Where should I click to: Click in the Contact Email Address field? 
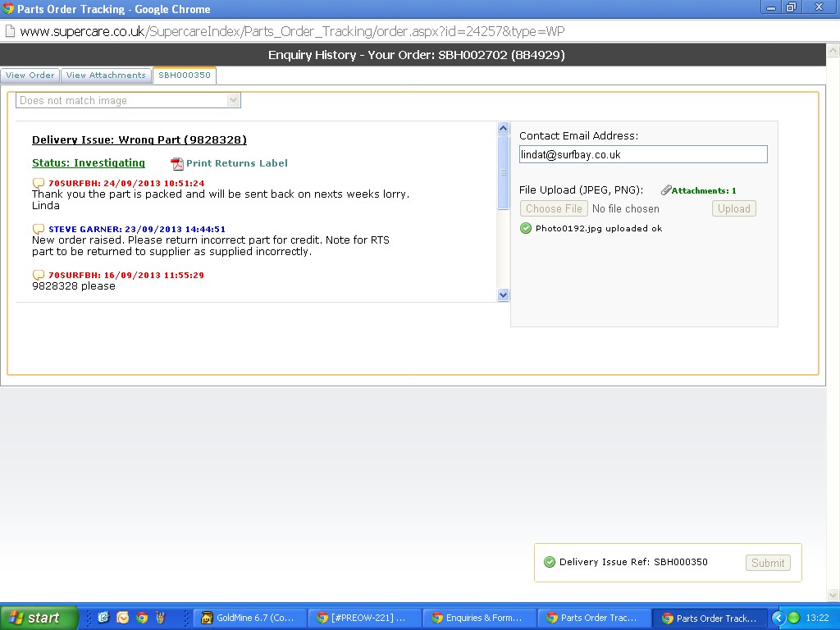(x=643, y=154)
